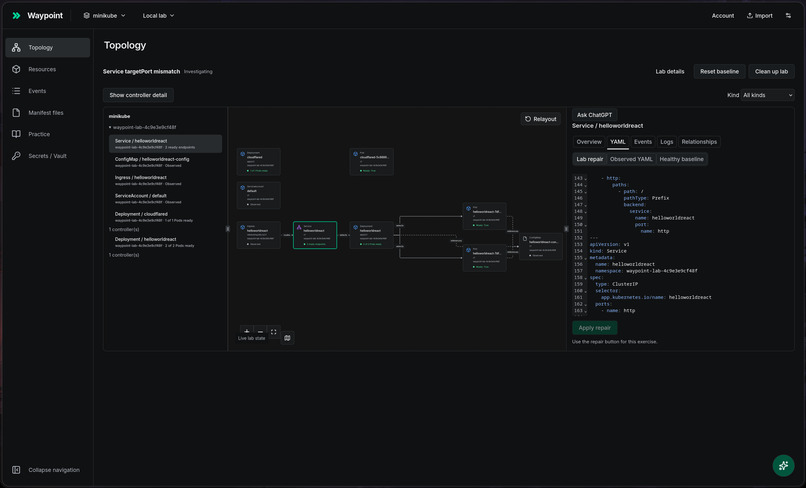Switch to the Overview tab
The height and width of the screenshot is (488, 806).
589,142
